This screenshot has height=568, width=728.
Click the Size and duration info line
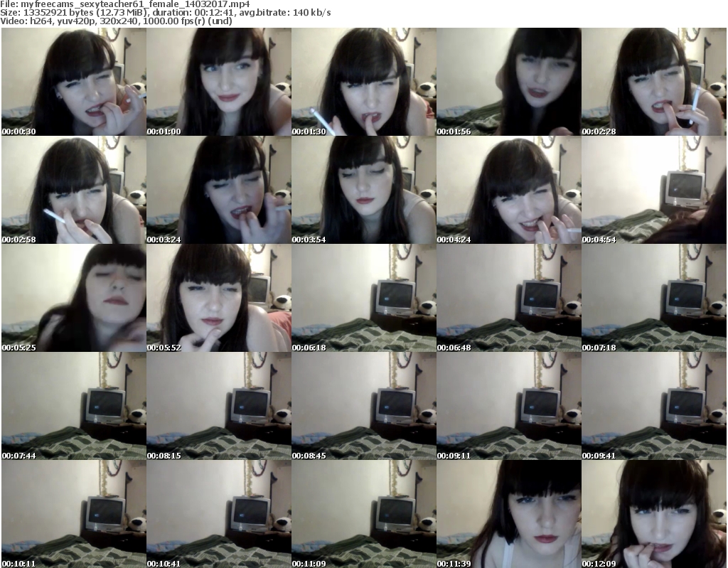click(x=165, y=13)
